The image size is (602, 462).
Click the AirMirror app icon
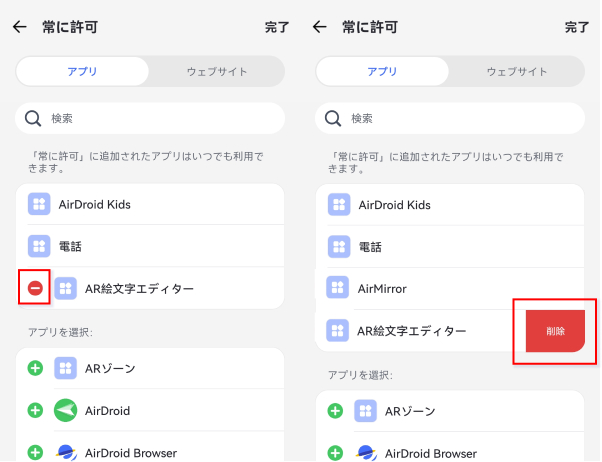click(337, 287)
